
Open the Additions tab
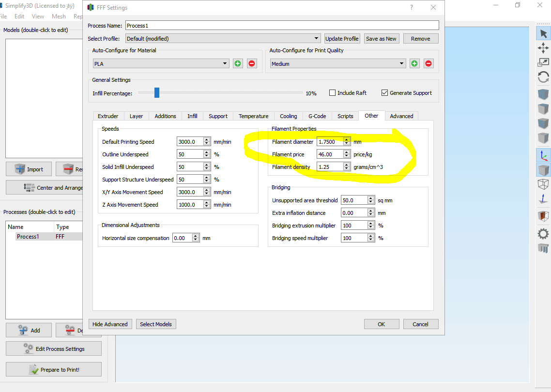165,116
